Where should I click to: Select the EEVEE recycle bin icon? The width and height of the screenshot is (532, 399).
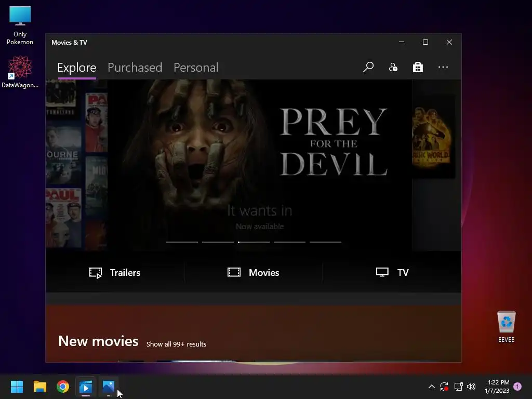click(506, 326)
